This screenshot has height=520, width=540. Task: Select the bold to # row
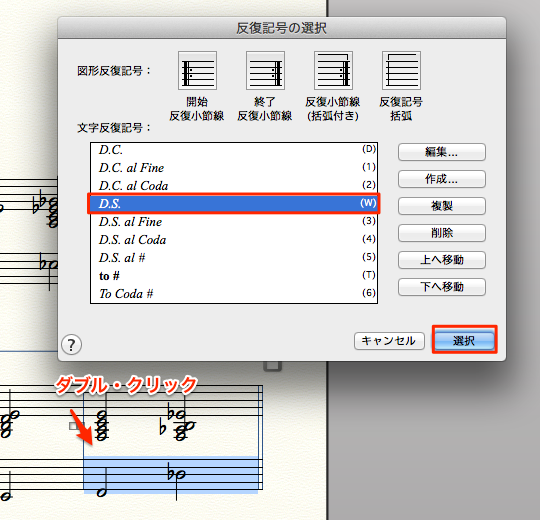[x=234, y=276]
